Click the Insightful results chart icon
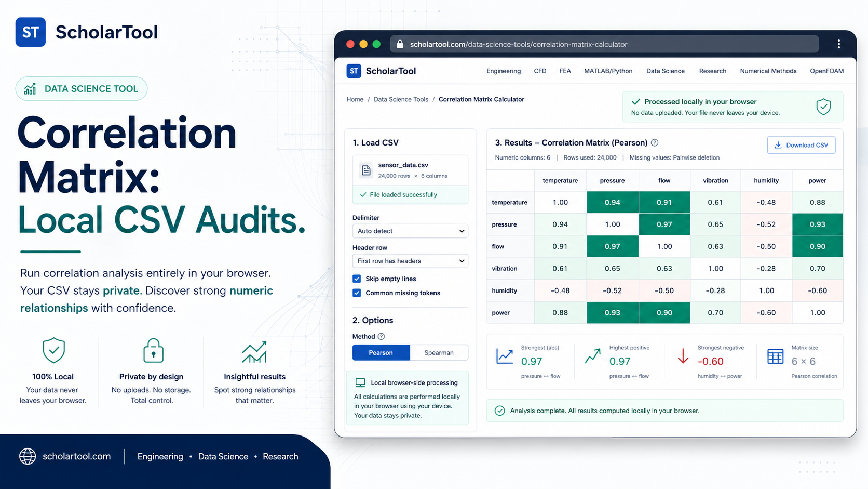Viewport: 868px width, 489px height. click(x=254, y=352)
